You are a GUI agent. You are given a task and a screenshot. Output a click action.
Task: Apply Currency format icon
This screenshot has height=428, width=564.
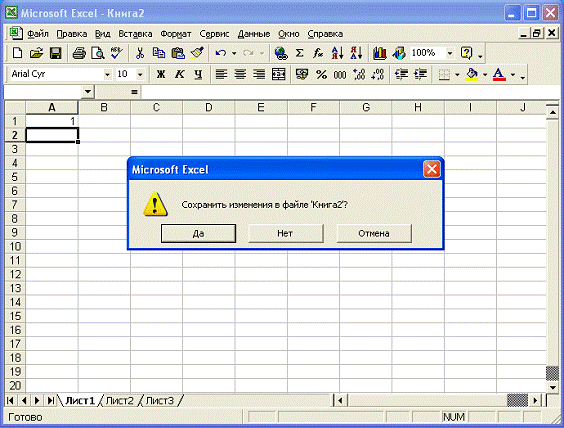(301, 74)
